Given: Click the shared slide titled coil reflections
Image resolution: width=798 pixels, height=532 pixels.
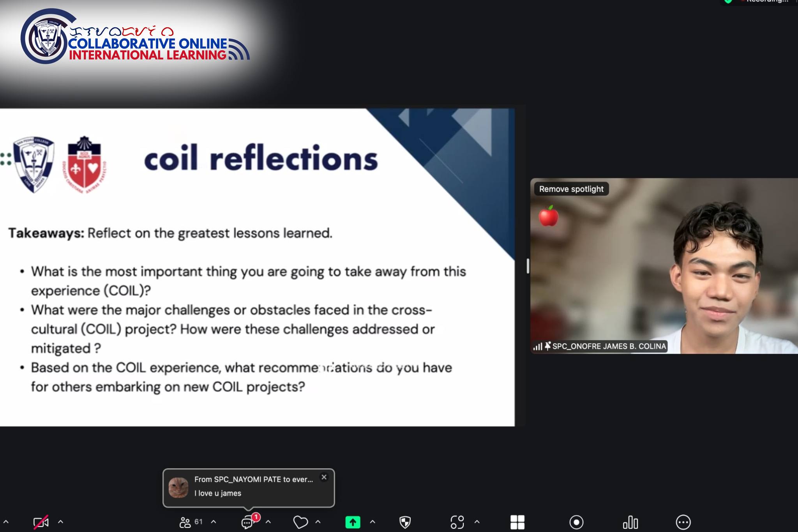Looking at the screenshot, I should (257, 267).
